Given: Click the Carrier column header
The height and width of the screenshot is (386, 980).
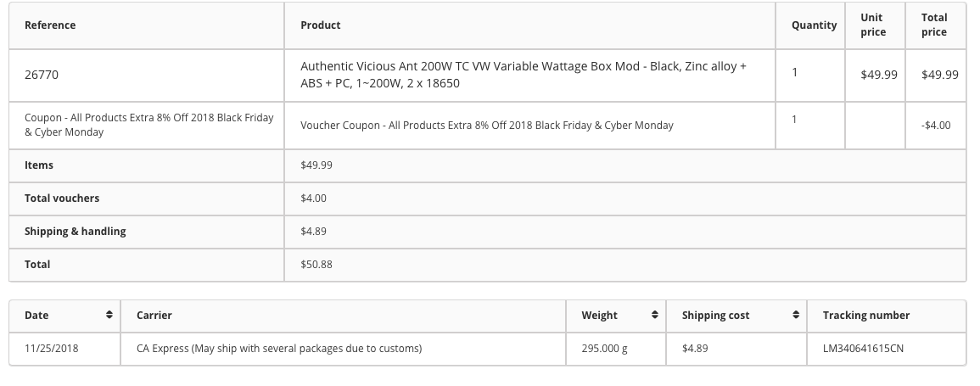Looking at the screenshot, I should (x=343, y=316).
